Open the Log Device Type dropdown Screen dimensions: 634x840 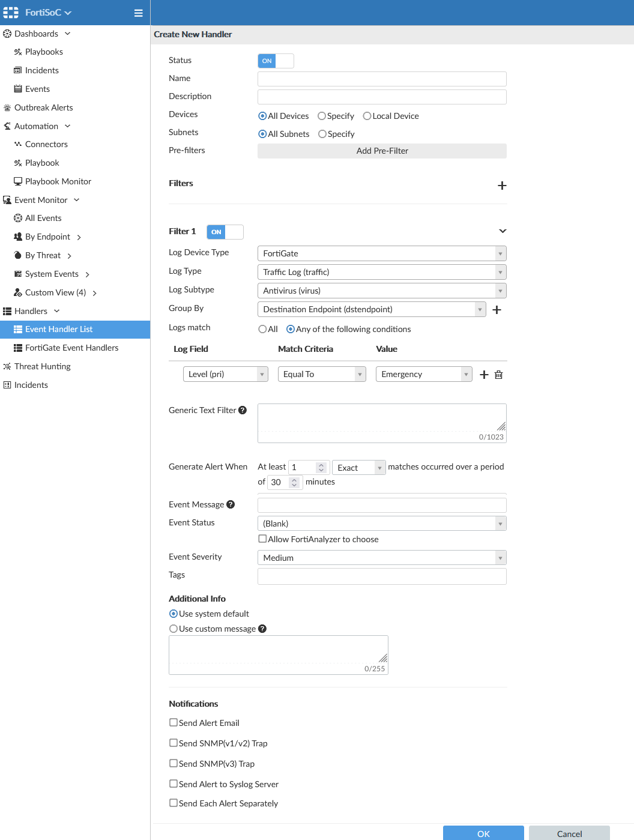(x=382, y=253)
